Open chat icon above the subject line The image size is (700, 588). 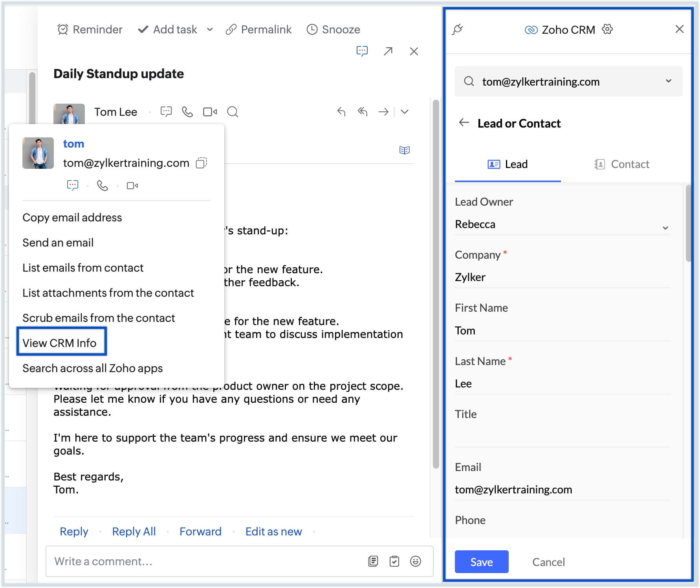pos(362,51)
